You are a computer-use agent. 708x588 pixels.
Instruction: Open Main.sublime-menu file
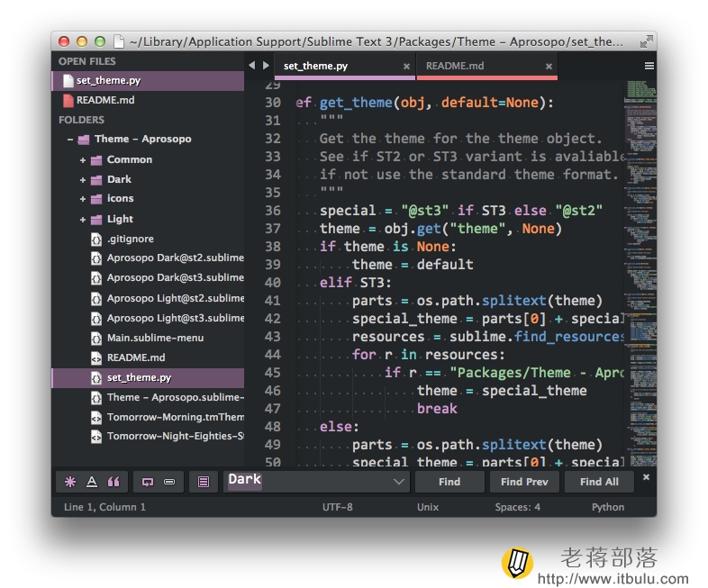click(155, 338)
